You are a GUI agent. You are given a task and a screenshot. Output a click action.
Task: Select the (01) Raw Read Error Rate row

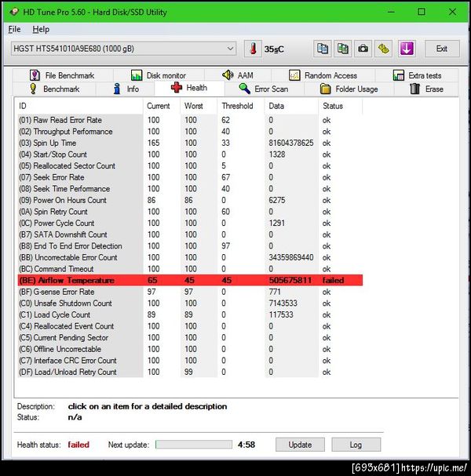coord(190,120)
